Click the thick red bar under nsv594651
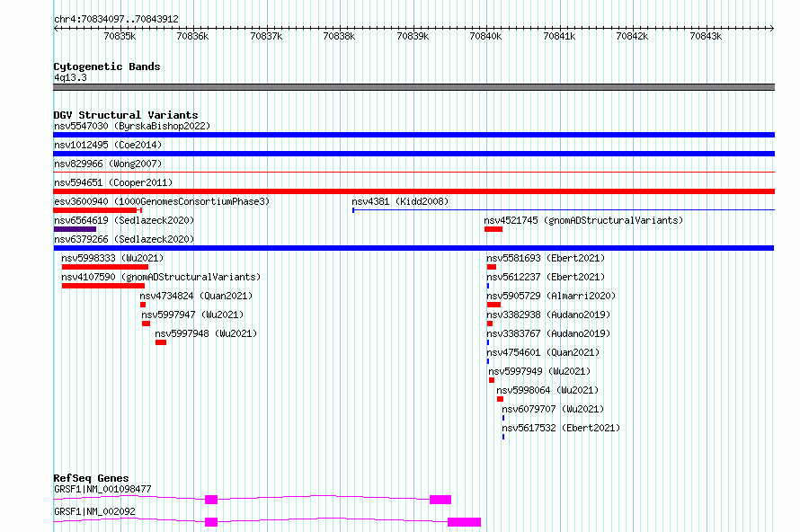Viewport: 800px width, 532px height. point(413,191)
